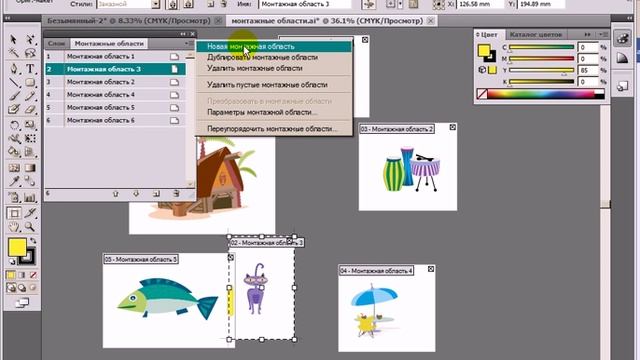Viewport: 640px width, 360px height.
Task: Select row 'Монтажная область 2'
Action: [115, 82]
